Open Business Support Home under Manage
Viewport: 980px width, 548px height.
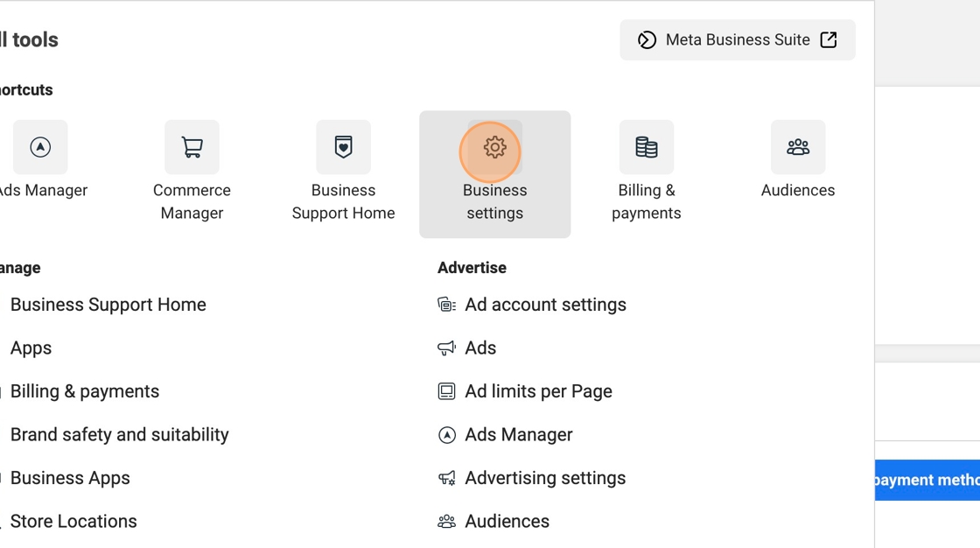pos(108,305)
